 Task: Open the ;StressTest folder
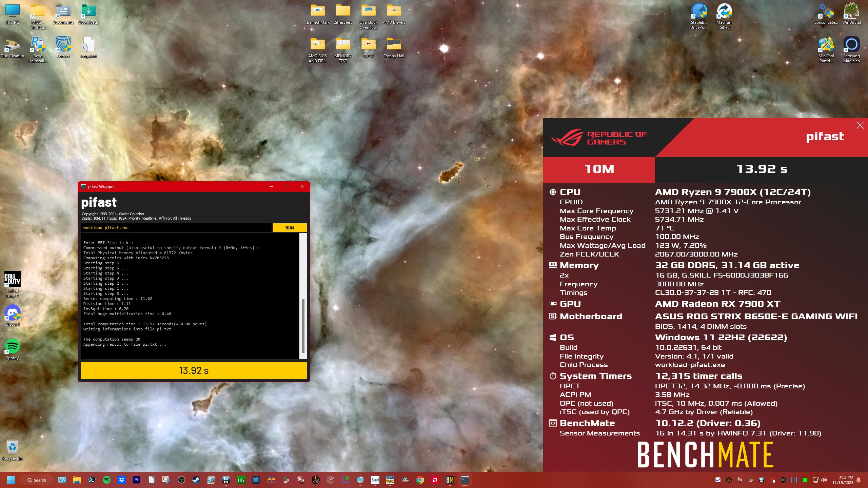click(343, 15)
